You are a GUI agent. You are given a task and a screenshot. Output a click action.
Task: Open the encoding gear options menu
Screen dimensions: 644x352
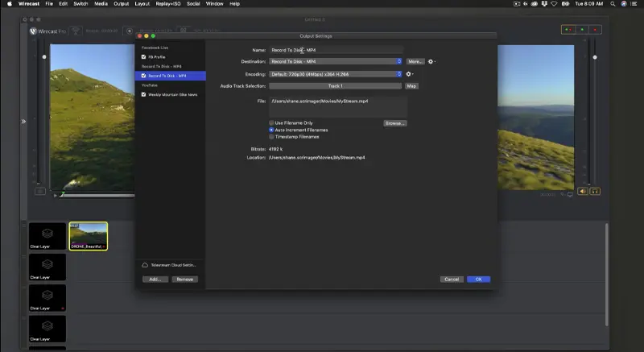(409, 74)
